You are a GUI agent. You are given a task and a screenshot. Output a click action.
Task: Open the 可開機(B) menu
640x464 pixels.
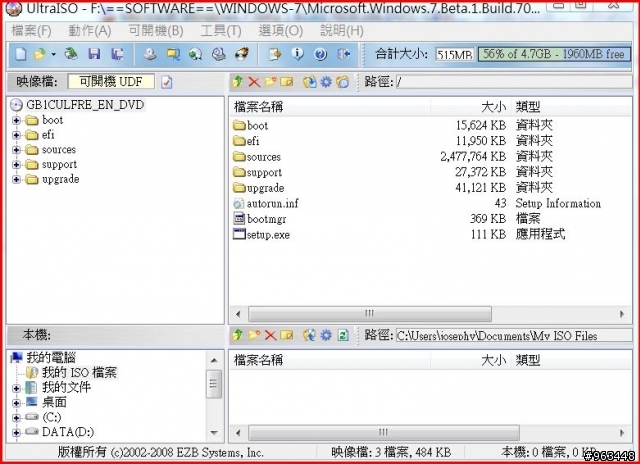156,31
